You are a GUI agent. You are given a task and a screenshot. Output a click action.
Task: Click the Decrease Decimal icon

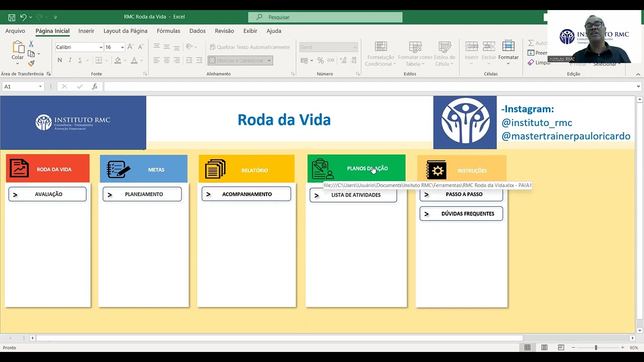pyautogui.click(x=353, y=60)
